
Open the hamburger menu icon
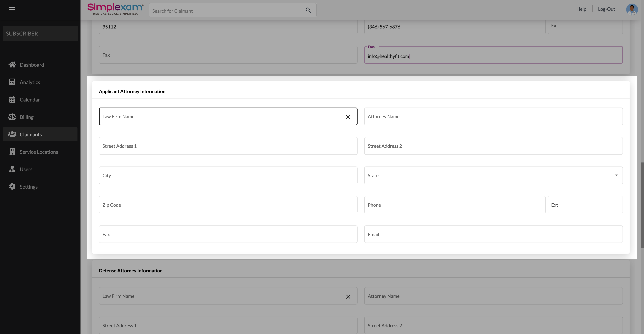click(x=12, y=10)
